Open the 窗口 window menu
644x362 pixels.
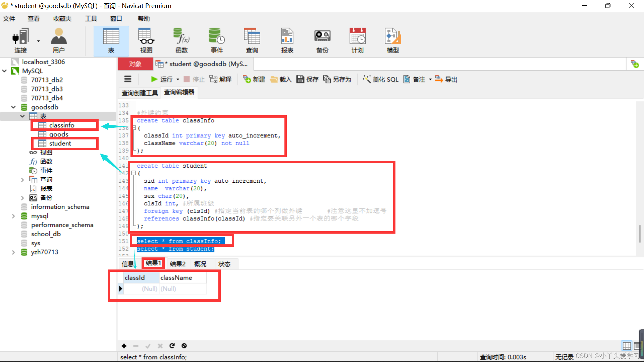pos(116,18)
